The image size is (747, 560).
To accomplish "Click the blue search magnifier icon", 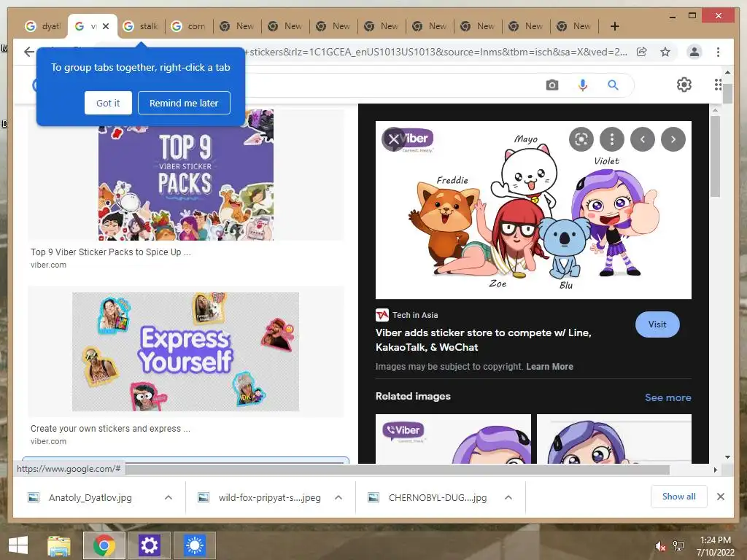I will (613, 85).
